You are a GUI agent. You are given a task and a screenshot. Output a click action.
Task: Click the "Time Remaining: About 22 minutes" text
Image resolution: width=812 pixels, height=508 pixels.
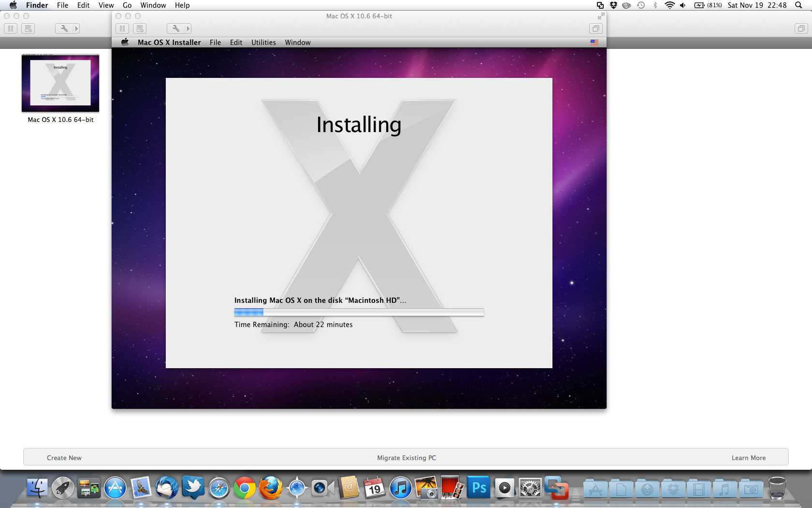293,325
